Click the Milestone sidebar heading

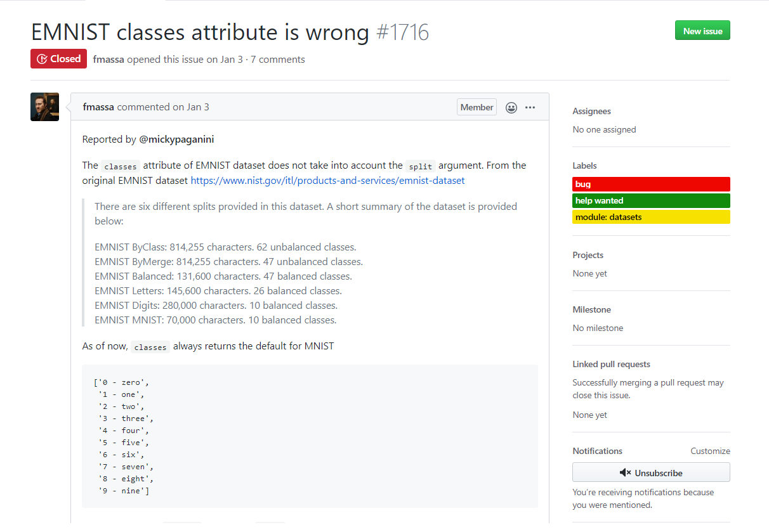[x=591, y=310]
